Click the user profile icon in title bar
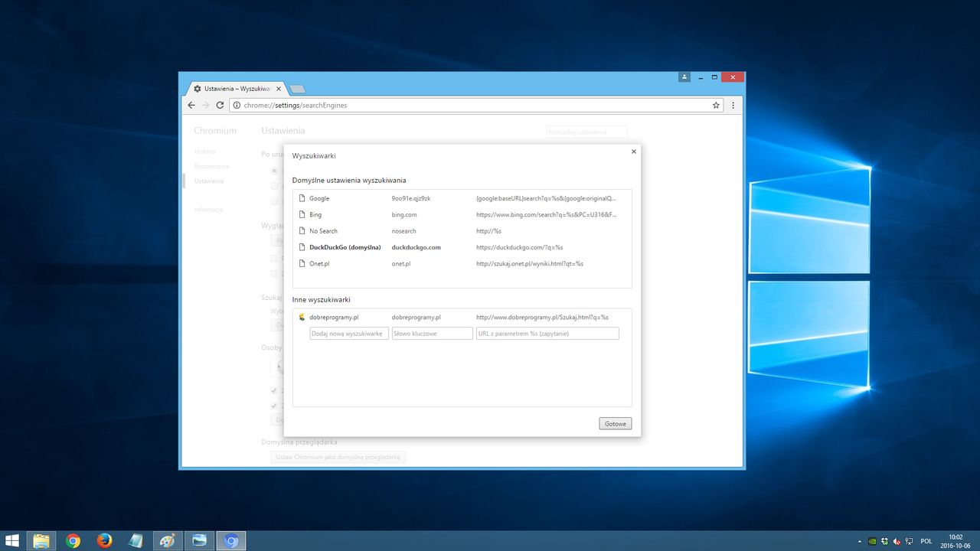This screenshot has width=980, height=551. coord(684,77)
